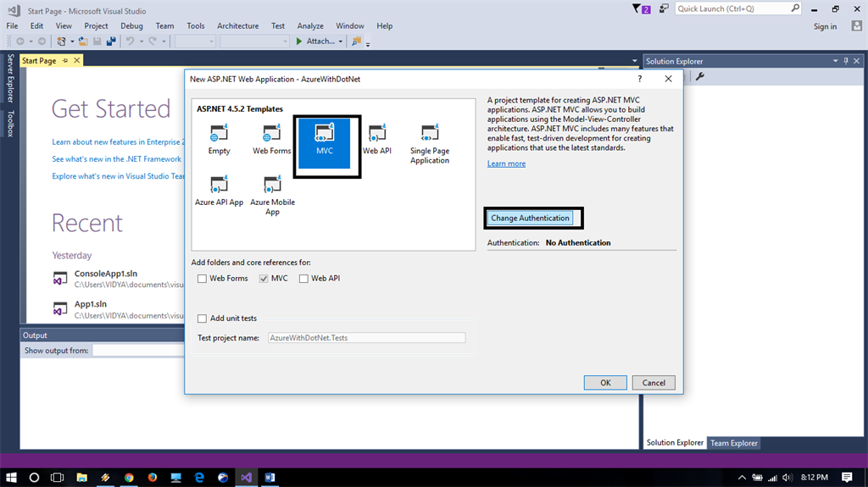Image resolution: width=868 pixels, height=487 pixels.
Task: Open Solution Explorer window position dropdown
Action: (x=835, y=61)
